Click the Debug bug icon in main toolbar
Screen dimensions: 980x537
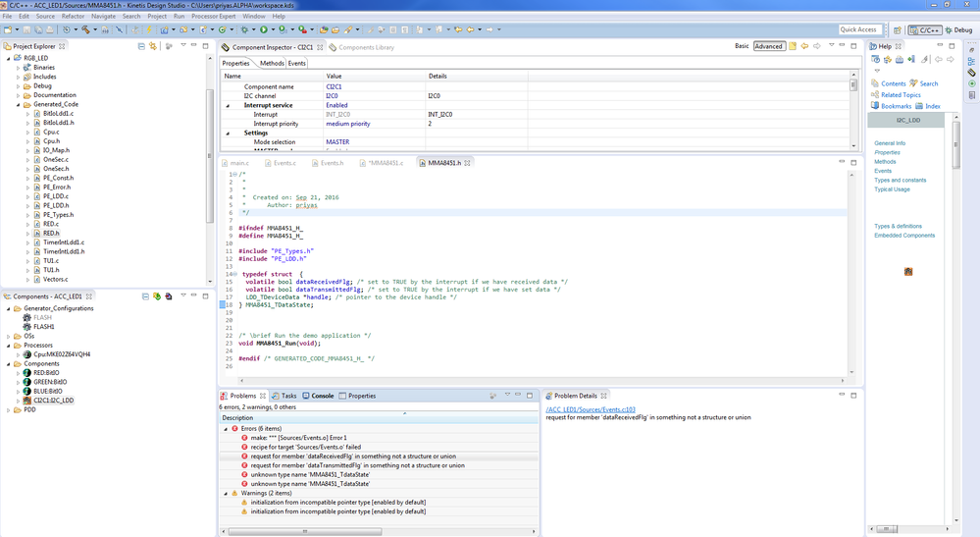244,29
